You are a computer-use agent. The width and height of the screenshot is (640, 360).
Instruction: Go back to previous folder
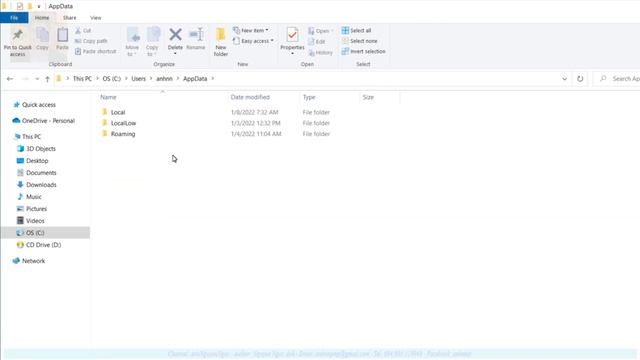10,79
